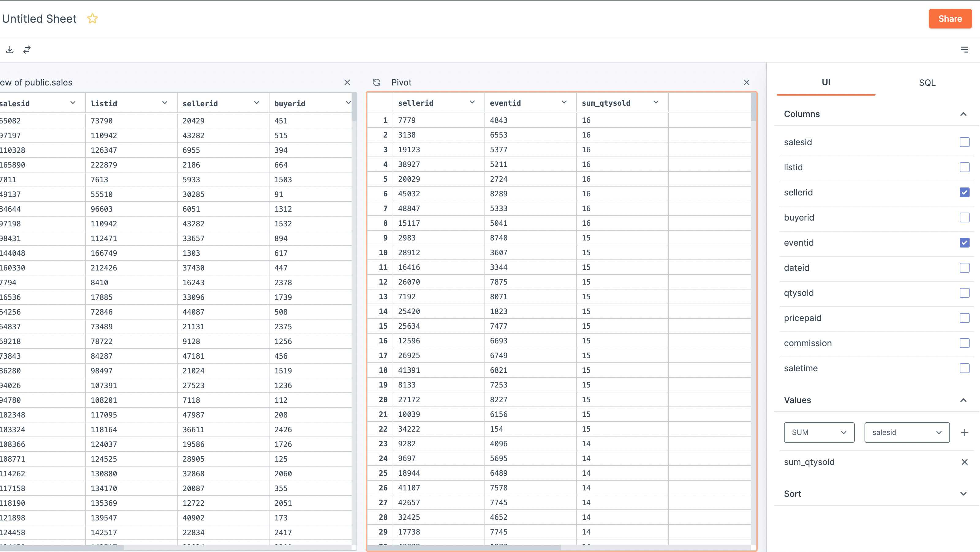Click the swap arrows icon
The image size is (980, 552).
(x=27, y=50)
